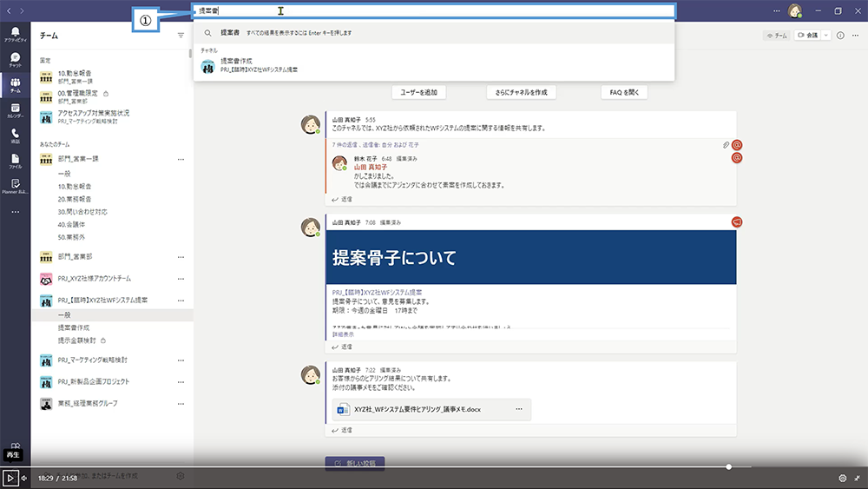
Task: Expand 部門_営業部 team
Action: 75,257
